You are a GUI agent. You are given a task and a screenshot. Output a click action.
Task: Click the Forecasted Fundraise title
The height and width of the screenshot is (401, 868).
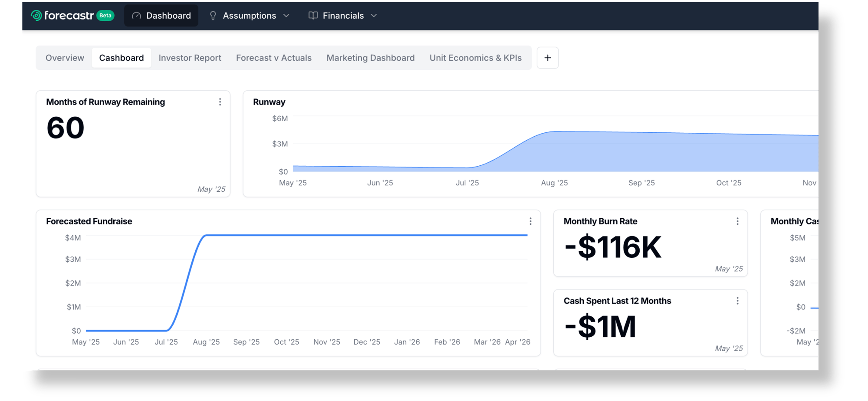tap(89, 221)
